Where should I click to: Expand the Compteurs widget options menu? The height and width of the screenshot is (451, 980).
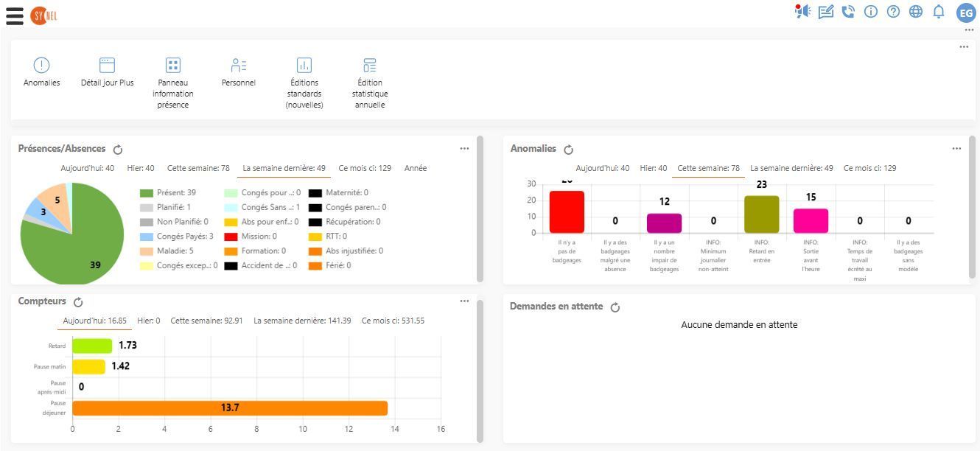[x=464, y=301]
